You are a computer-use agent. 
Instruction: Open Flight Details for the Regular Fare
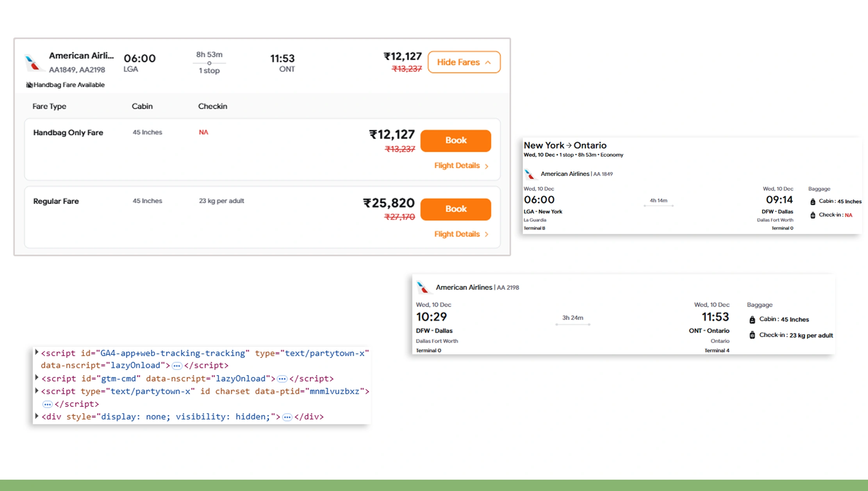[457, 234]
